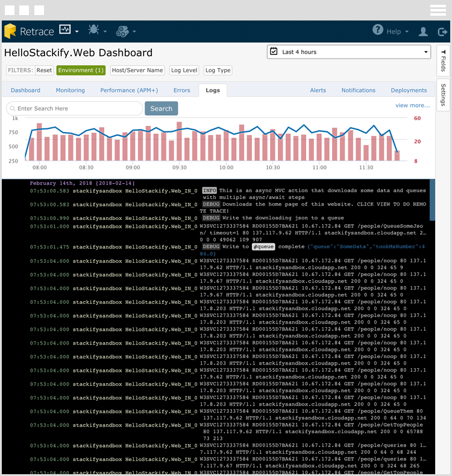Image resolution: width=452 pixels, height=476 pixels.
Task: Click the Fields filter funnel icon
Action: (443, 52)
